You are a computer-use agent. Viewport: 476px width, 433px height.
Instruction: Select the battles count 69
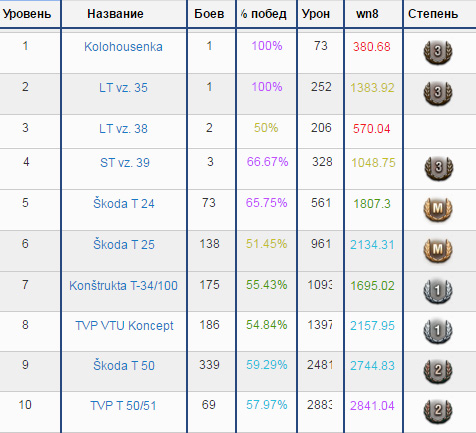click(209, 405)
